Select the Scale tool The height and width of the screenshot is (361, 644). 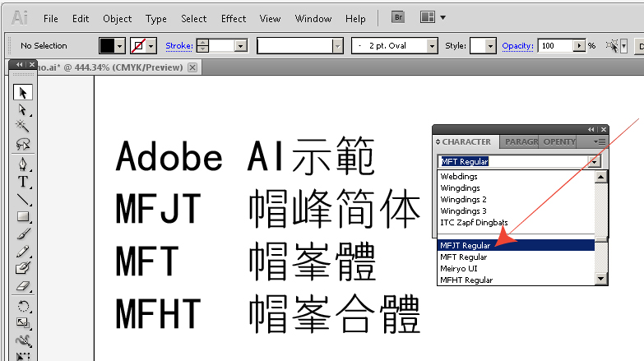pyautogui.click(x=22, y=324)
